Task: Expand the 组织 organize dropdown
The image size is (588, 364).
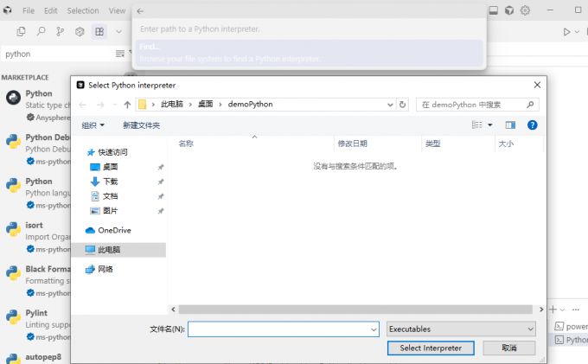Action: pyautogui.click(x=93, y=125)
